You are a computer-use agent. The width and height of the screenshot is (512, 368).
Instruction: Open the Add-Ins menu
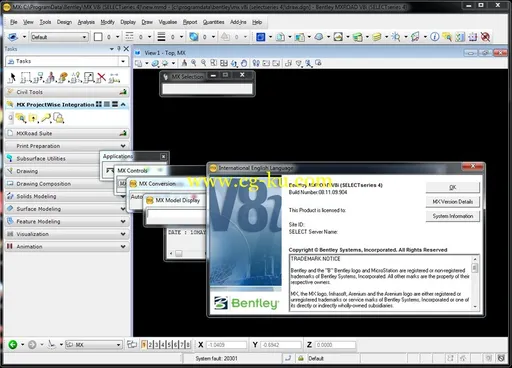point(238,22)
